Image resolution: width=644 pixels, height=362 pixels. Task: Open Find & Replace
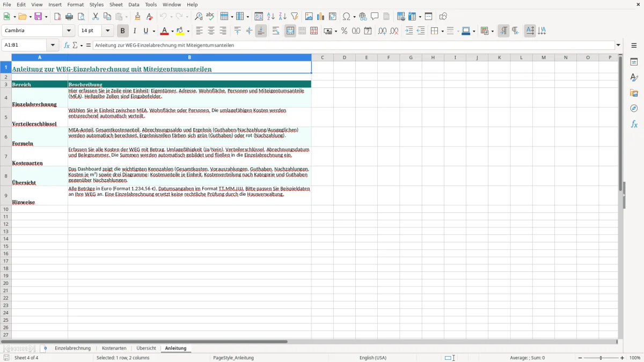pyautogui.click(x=199, y=17)
